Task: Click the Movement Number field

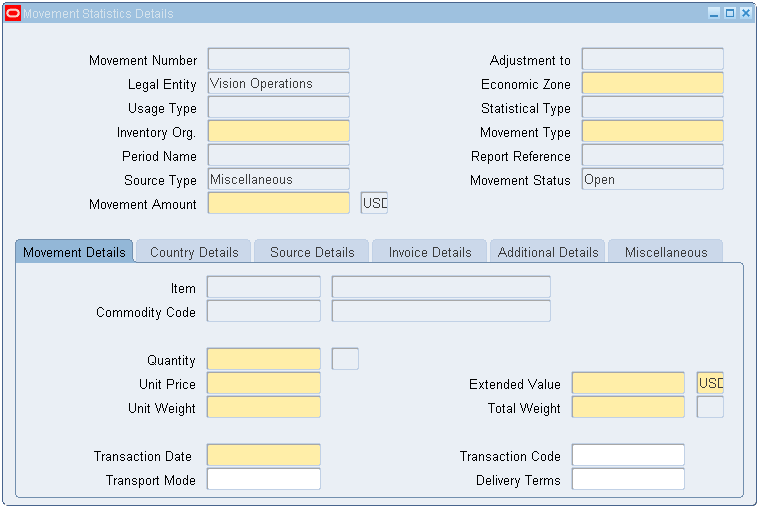Action: click(x=279, y=59)
